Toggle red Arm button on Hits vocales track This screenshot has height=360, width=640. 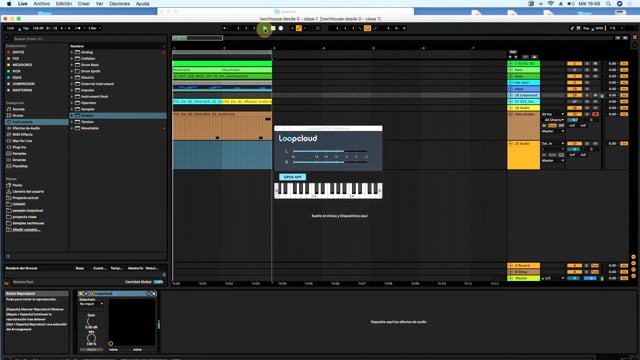(x=596, y=114)
